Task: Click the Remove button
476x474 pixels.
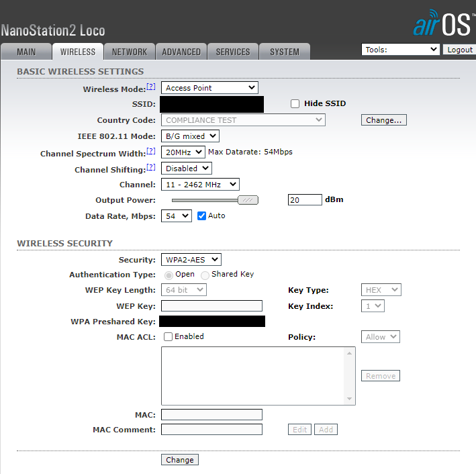Action: pyautogui.click(x=381, y=375)
